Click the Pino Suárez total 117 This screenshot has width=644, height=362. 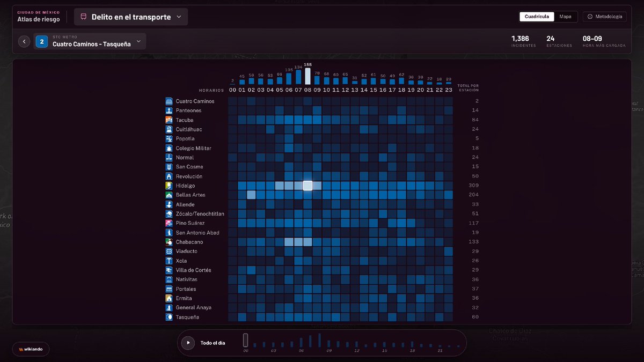473,223
